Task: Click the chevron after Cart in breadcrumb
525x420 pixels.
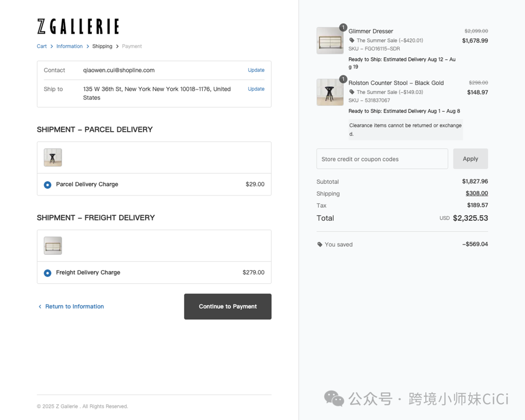Action: click(x=51, y=46)
